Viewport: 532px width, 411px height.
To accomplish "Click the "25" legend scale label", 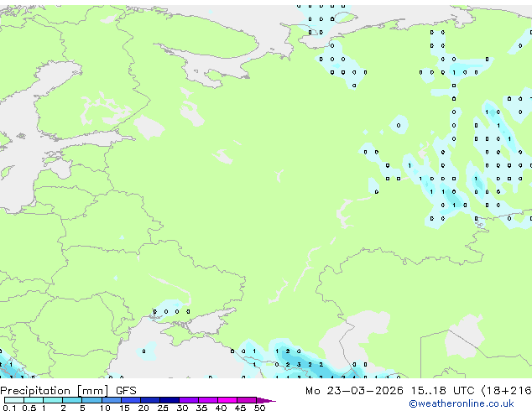I will coord(163,408).
